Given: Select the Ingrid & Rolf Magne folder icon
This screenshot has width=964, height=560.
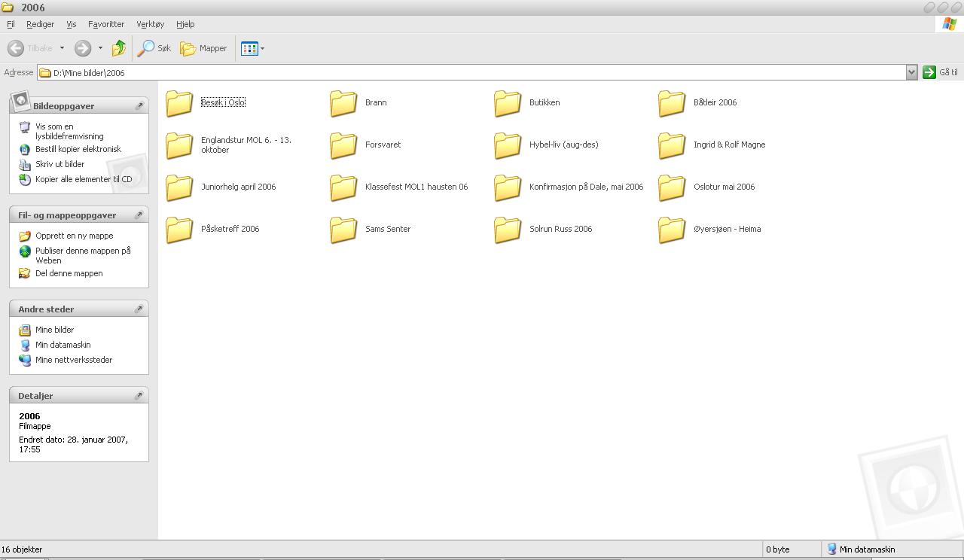Looking at the screenshot, I should 672,145.
